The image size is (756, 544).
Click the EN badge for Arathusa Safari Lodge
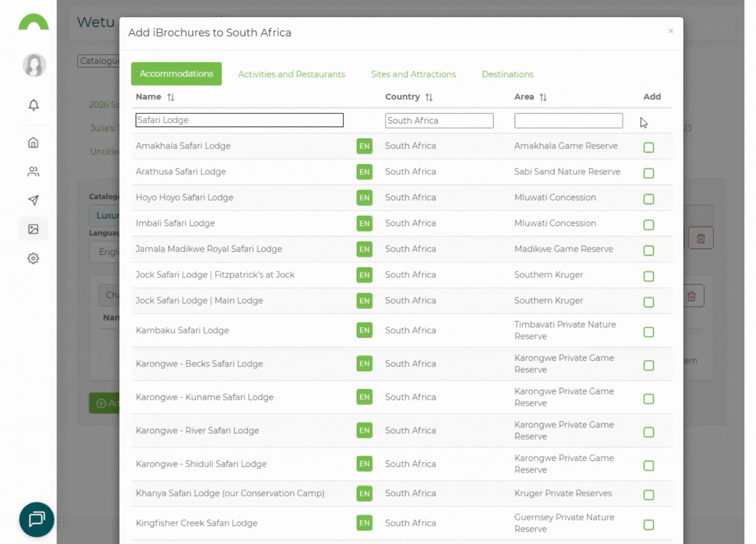coord(364,172)
